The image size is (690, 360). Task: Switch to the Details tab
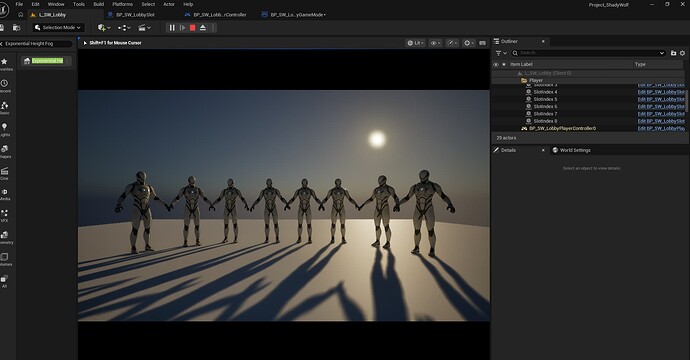(x=508, y=150)
